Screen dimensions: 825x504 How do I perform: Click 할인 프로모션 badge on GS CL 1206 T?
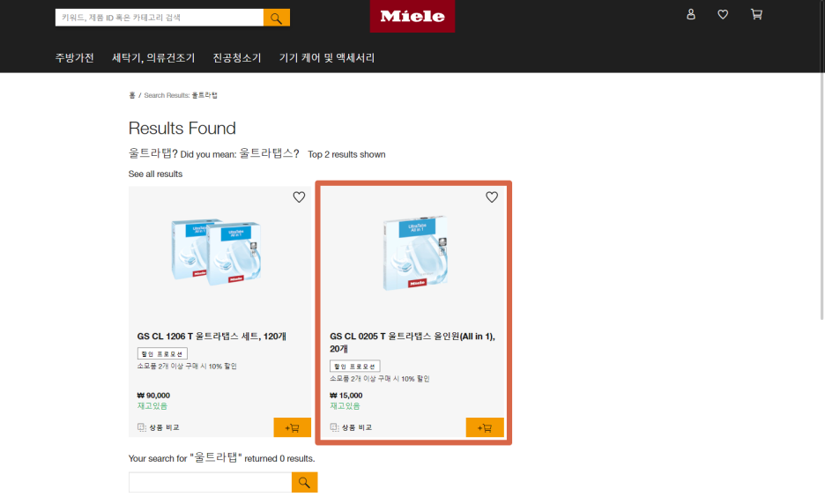[x=162, y=353]
